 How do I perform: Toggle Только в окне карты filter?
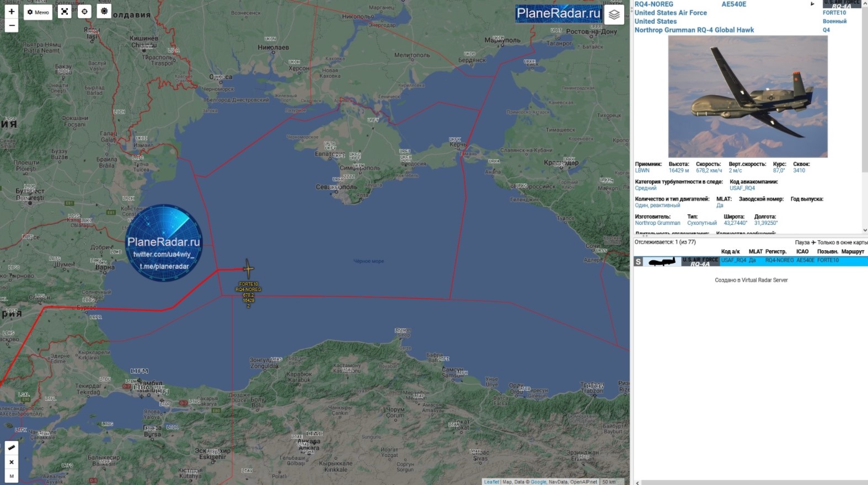pyautogui.click(x=842, y=242)
